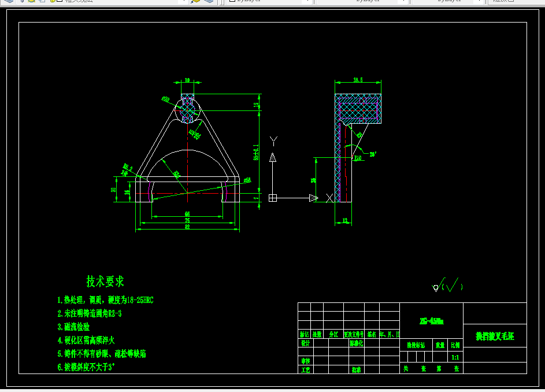Click the 年、月、日 header cell
This screenshot has height=392, width=545.
[x=390, y=334]
